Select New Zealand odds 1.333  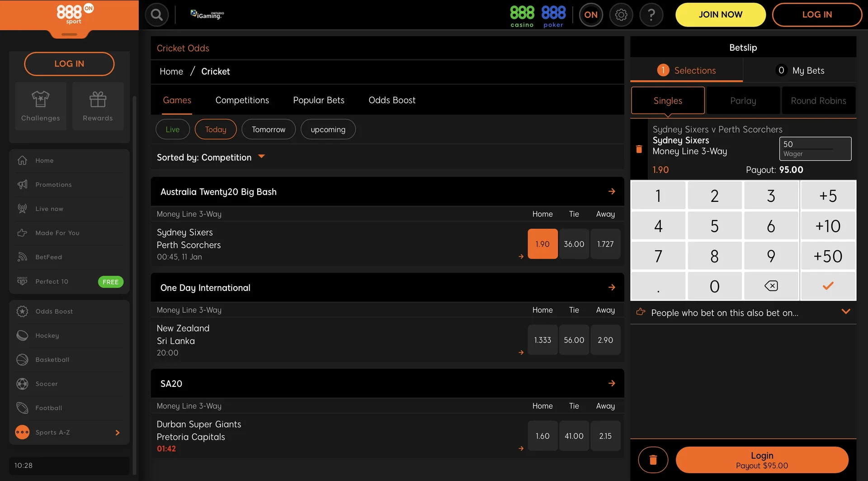click(542, 340)
